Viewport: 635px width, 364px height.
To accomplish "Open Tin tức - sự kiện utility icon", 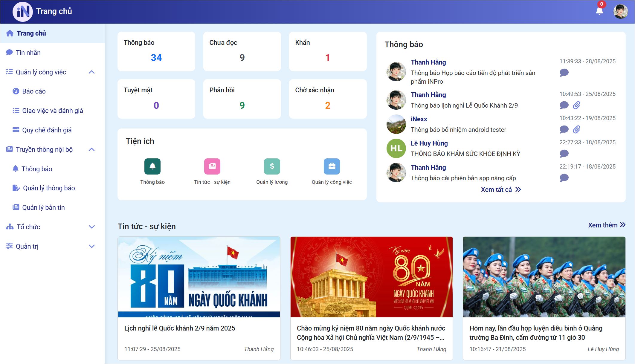I will point(212,166).
